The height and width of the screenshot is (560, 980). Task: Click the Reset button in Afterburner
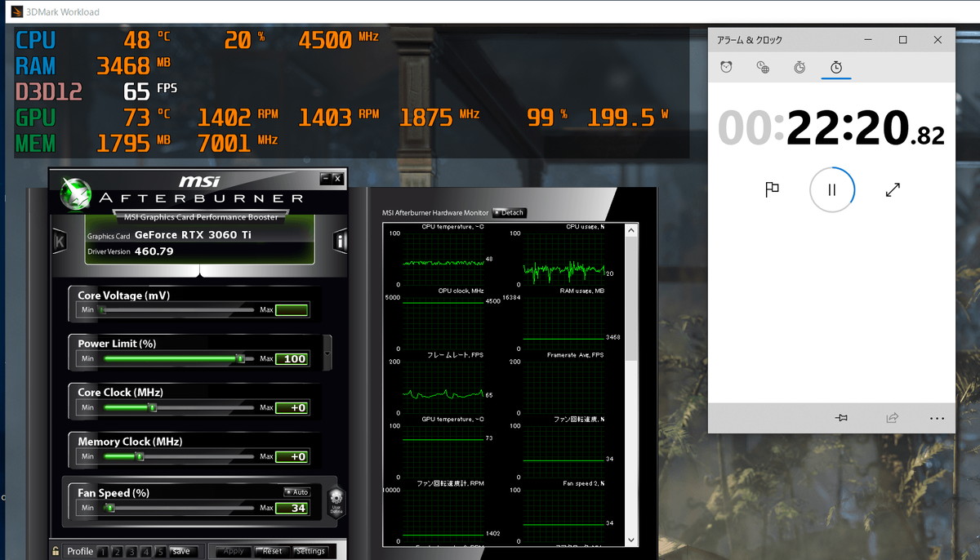pyautogui.click(x=272, y=552)
